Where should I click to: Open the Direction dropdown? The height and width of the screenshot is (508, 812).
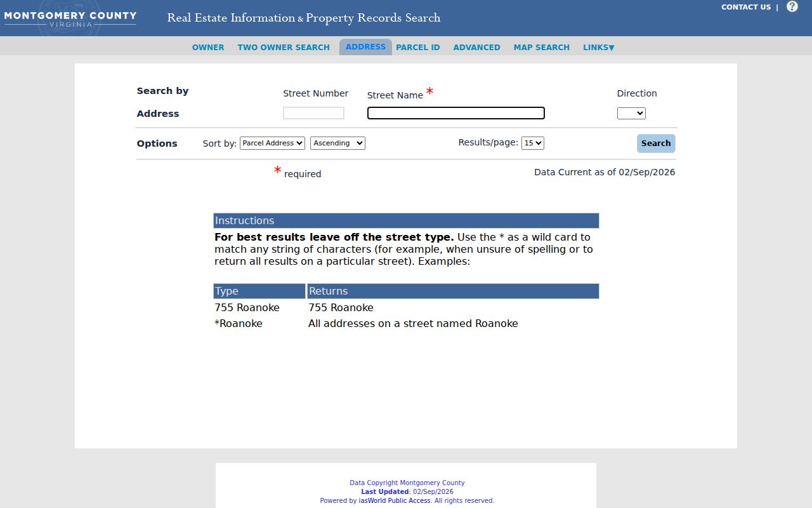[x=631, y=113]
